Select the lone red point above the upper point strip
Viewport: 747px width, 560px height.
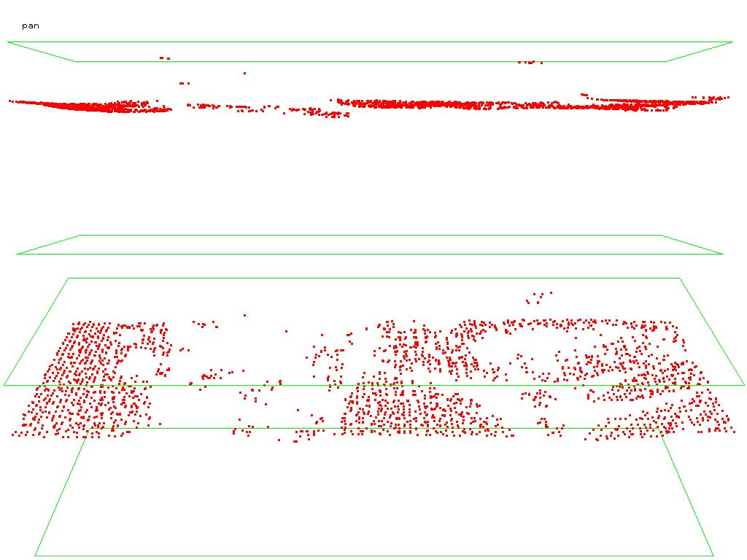(244, 73)
